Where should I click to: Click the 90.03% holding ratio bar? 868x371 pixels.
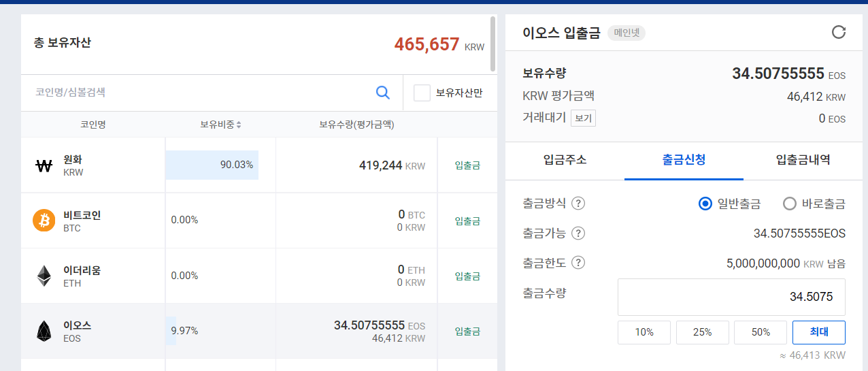(212, 165)
